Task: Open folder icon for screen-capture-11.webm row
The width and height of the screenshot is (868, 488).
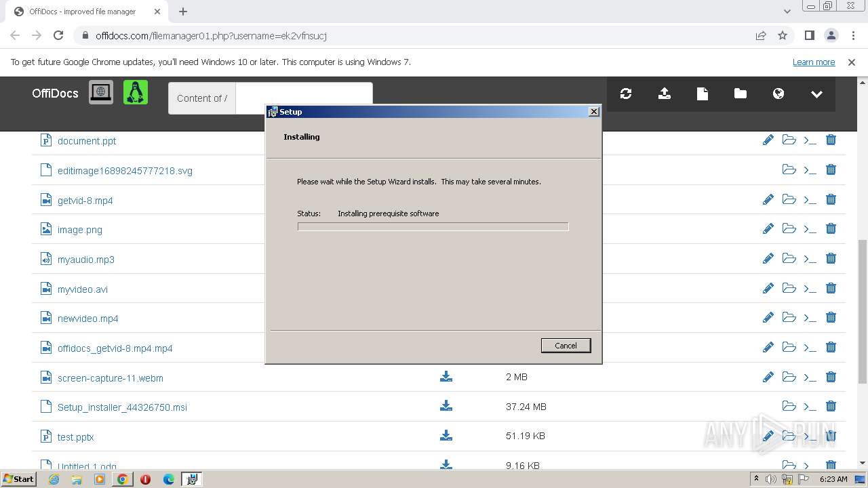Action: click(x=789, y=377)
